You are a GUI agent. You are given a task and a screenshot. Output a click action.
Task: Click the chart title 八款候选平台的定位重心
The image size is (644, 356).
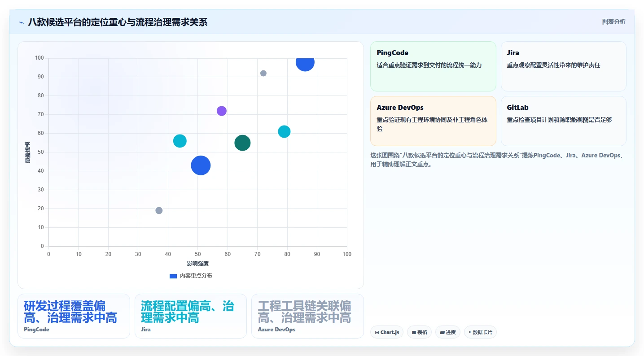118,22
